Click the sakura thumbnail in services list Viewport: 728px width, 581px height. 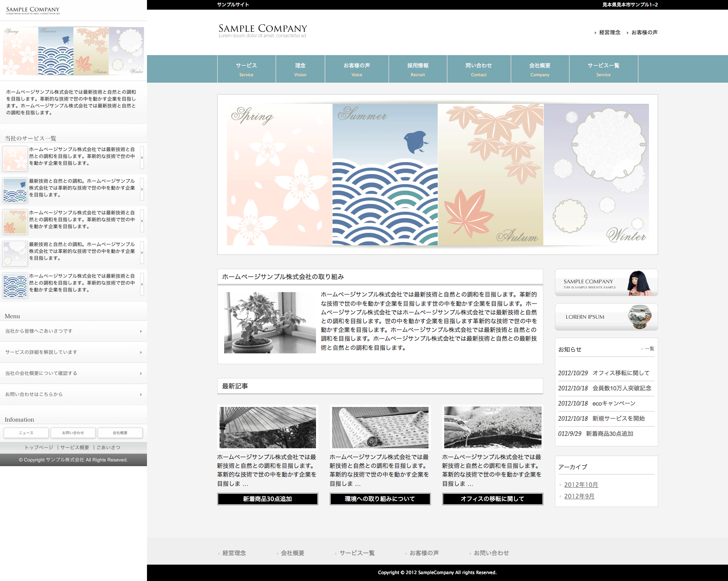(15, 158)
